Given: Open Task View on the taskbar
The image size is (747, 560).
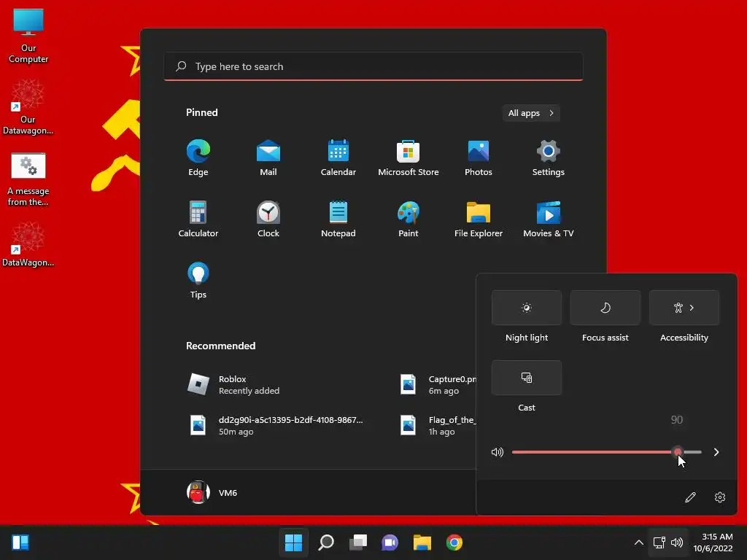Looking at the screenshot, I should coord(358,542).
